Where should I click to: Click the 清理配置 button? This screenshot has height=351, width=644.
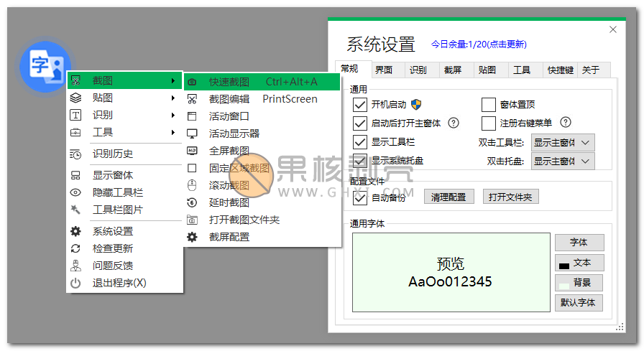tap(448, 197)
